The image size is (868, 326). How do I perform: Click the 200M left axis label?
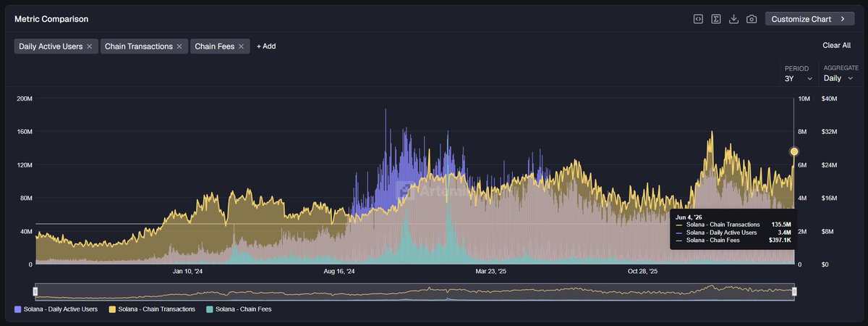pyautogui.click(x=24, y=99)
